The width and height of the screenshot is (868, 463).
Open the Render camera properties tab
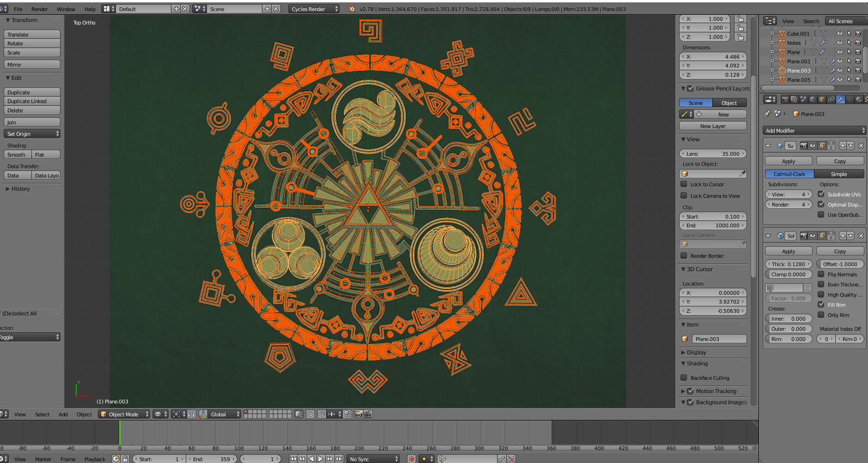click(784, 99)
